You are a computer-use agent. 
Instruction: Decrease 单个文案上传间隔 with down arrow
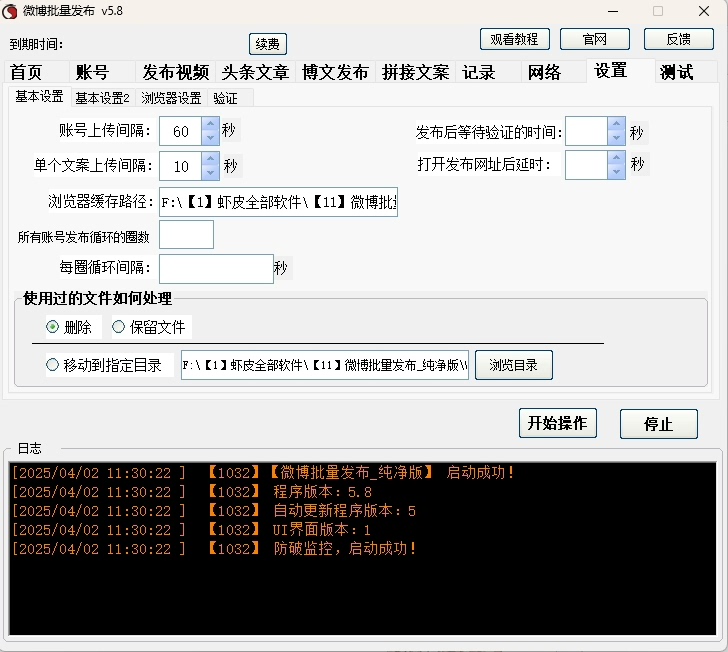click(x=210, y=173)
